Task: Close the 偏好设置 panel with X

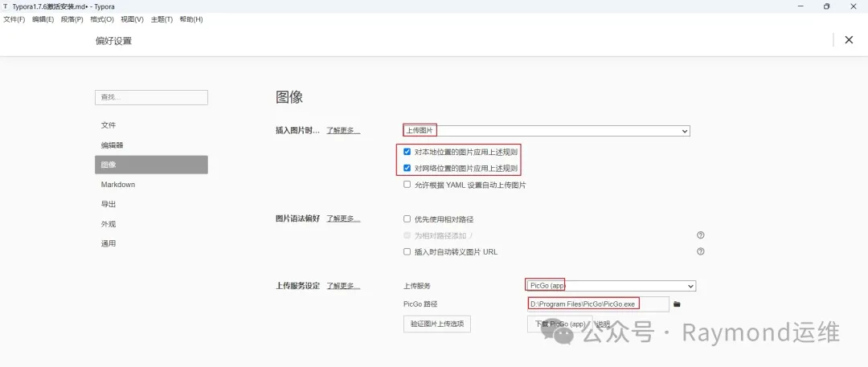Action: tap(849, 40)
